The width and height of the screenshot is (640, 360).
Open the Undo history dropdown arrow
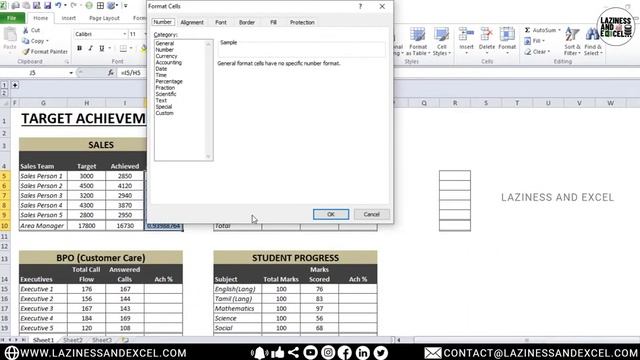[x=65, y=5]
